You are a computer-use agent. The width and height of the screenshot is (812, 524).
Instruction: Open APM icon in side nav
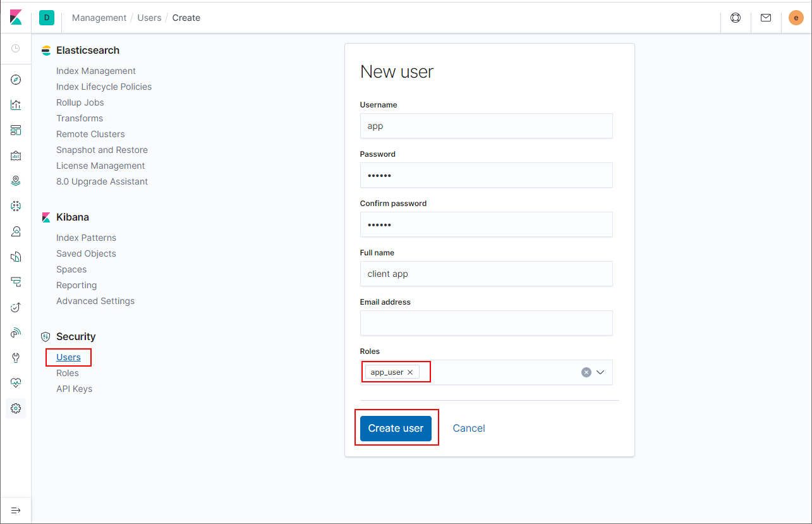click(16, 282)
